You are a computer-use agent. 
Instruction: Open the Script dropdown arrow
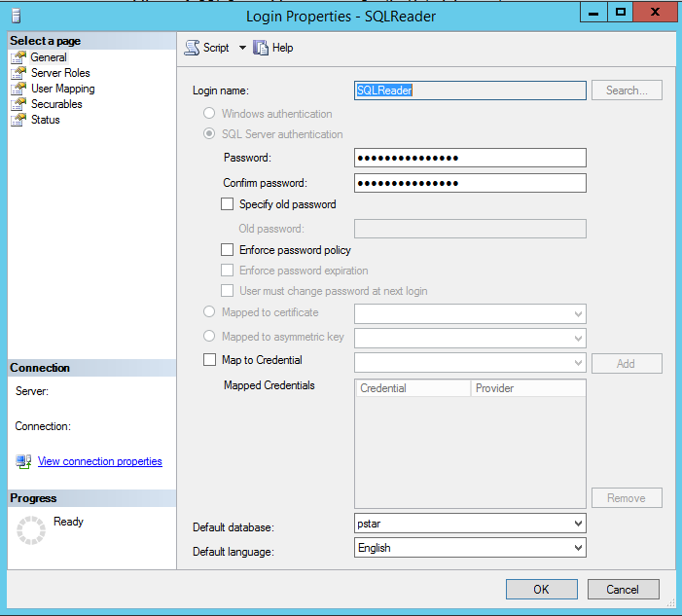[x=242, y=48]
